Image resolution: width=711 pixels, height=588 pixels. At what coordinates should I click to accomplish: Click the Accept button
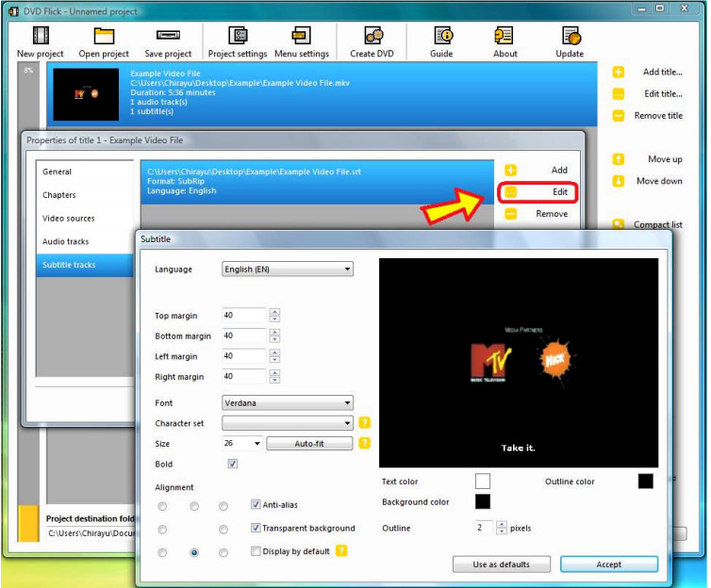click(x=609, y=564)
